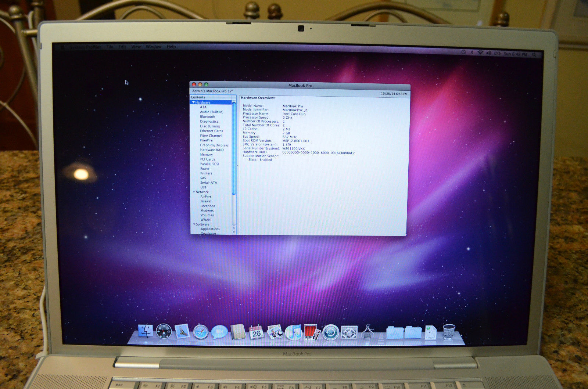Click System Profiler caliper Dock icon
Viewport: 588px width, 389px height.
coord(367,331)
